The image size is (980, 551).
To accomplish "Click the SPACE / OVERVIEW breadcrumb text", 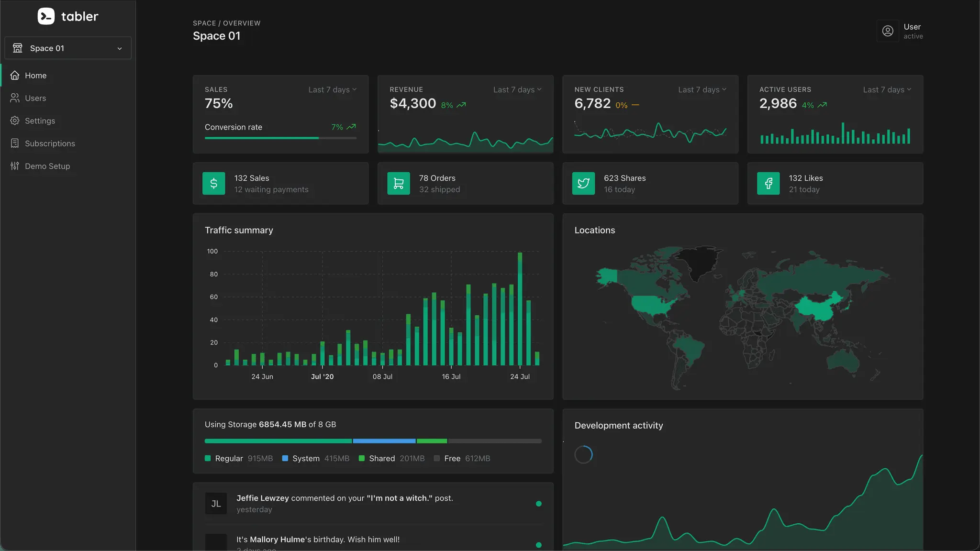I will (227, 23).
